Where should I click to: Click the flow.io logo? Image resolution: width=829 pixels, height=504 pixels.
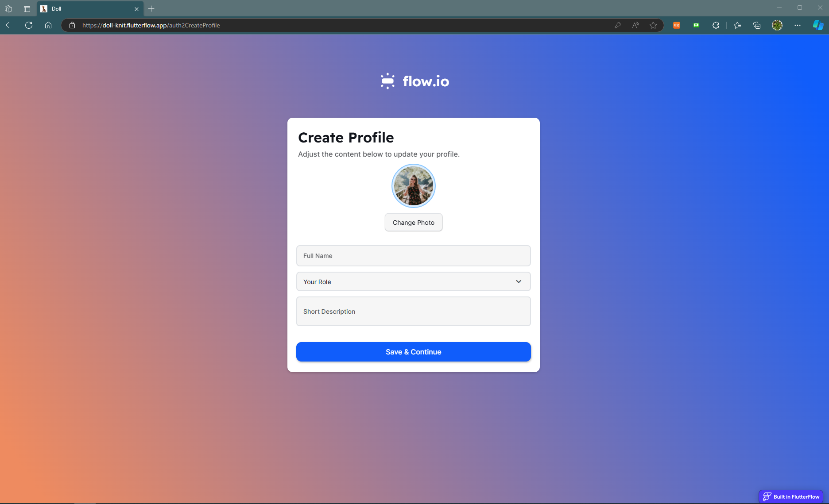tap(414, 81)
